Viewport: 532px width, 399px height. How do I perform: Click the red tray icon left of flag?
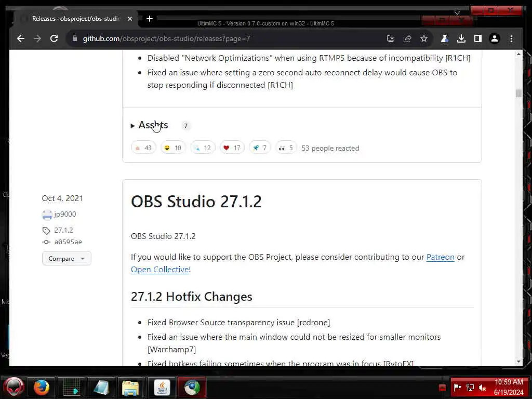click(442, 388)
